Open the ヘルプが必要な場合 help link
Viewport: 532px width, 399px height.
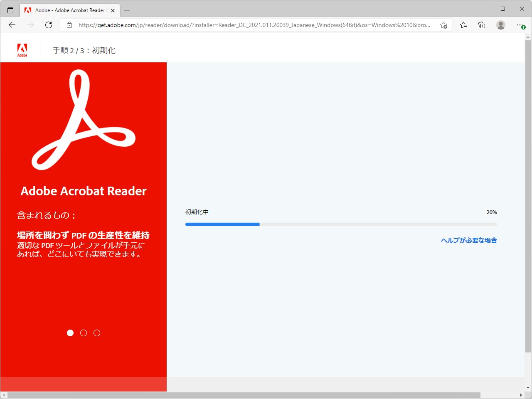(x=469, y=240)
